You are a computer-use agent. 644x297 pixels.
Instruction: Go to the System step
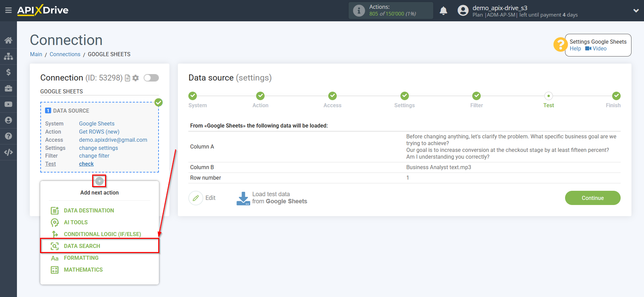pos(193,96)
